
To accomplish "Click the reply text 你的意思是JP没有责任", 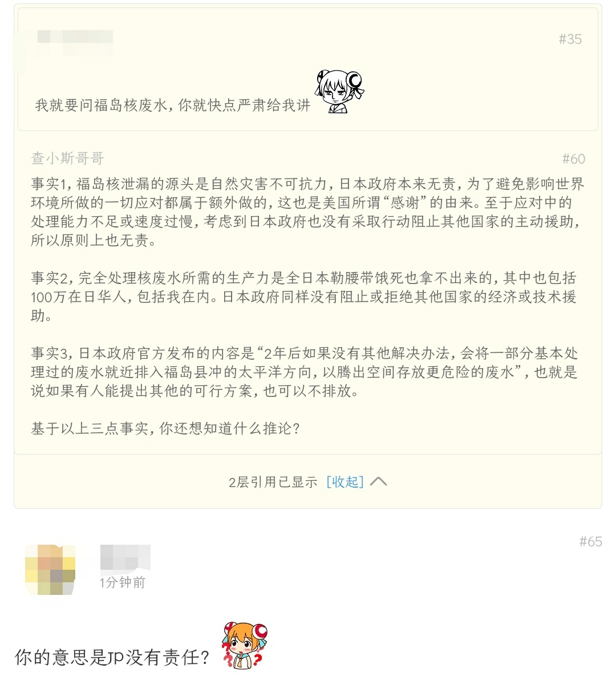I will pyautogui.click(x=112, y=657).
